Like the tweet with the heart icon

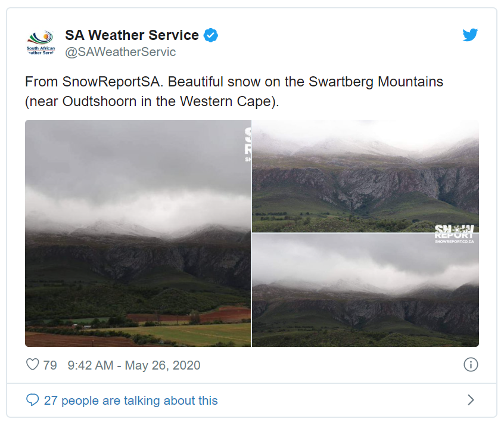pyautogui.click(x=32, y=365)
